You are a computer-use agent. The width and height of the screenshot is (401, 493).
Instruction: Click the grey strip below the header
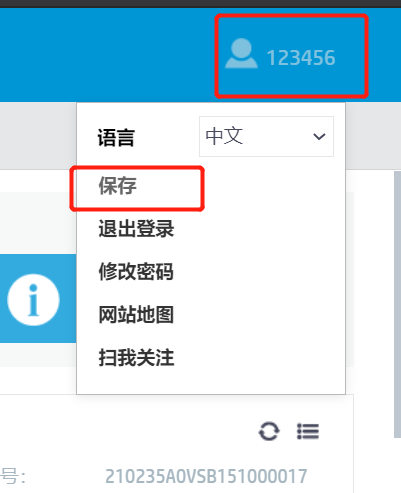pos(38,136)
